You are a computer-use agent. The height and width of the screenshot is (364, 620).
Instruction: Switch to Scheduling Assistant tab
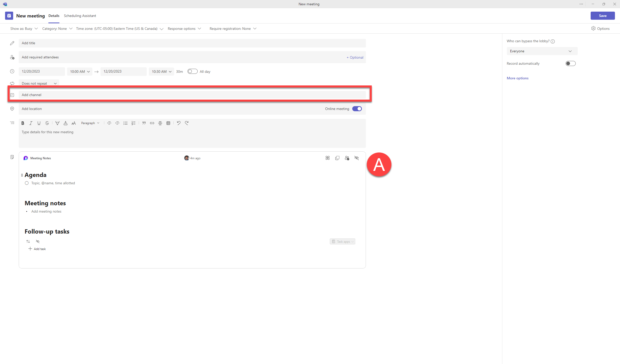(x=80, y=16)
